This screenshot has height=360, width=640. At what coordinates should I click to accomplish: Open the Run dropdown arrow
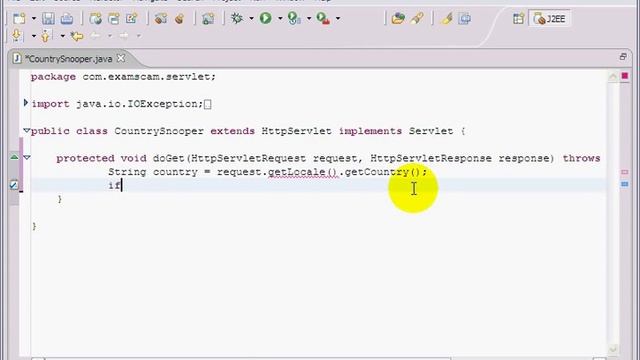pyautogui.click(x=280, y=19)
